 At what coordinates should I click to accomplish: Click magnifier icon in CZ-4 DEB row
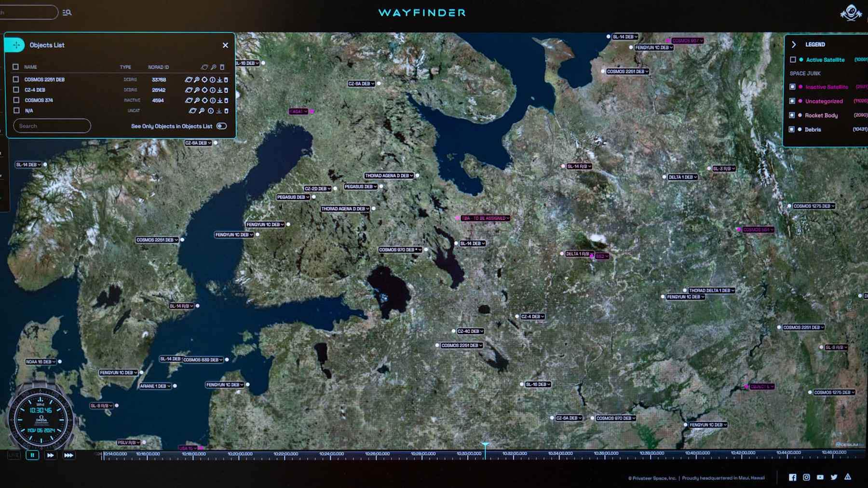pos(197,90)
